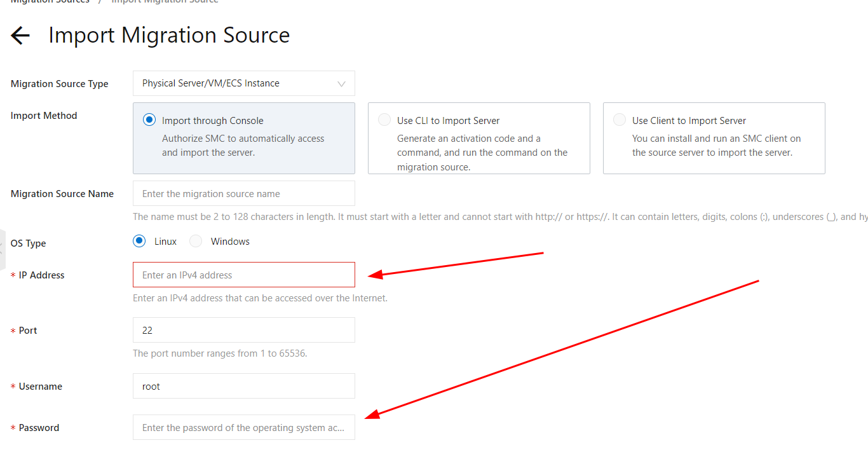868x459 pixels.
Task: Choose Use Client to Import Server option
Action: pos(620,120)
